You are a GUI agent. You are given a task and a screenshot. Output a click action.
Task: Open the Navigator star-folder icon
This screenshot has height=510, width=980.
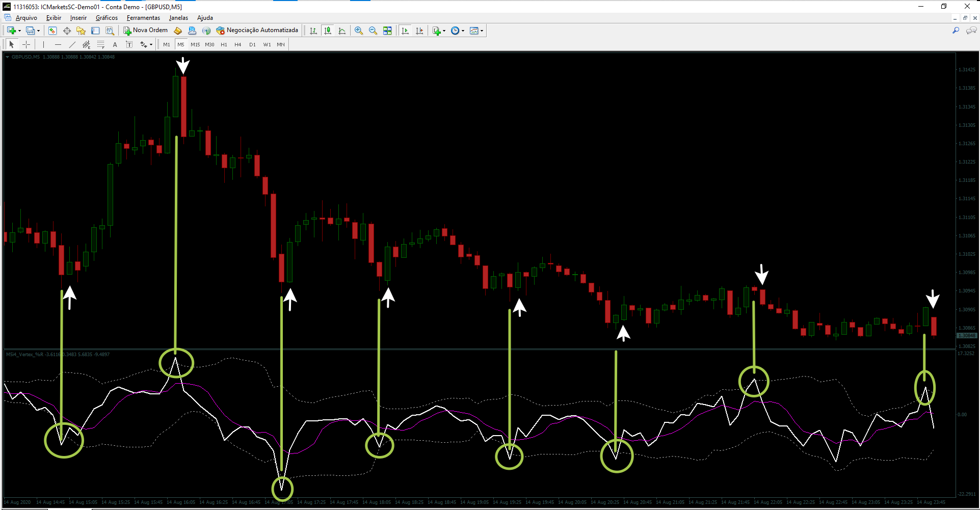pos(81,31)
